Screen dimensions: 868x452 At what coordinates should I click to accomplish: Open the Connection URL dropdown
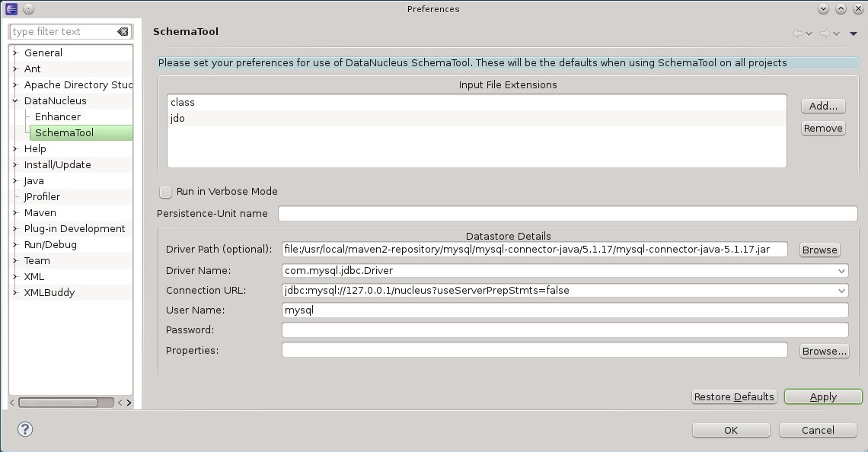(841, 291)
